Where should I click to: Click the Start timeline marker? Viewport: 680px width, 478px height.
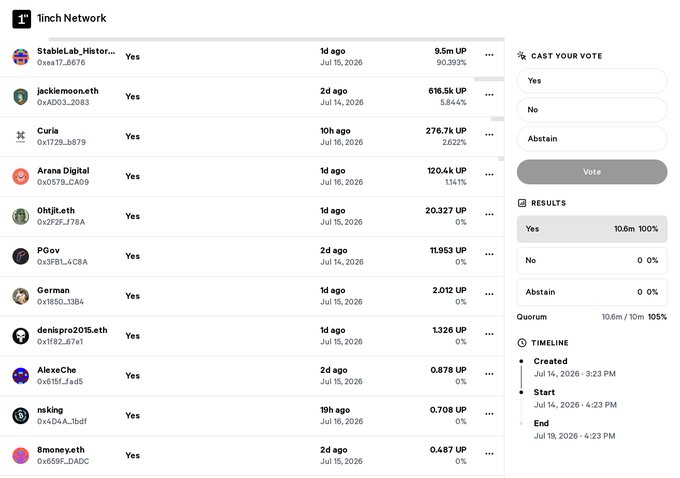[521, 392]
